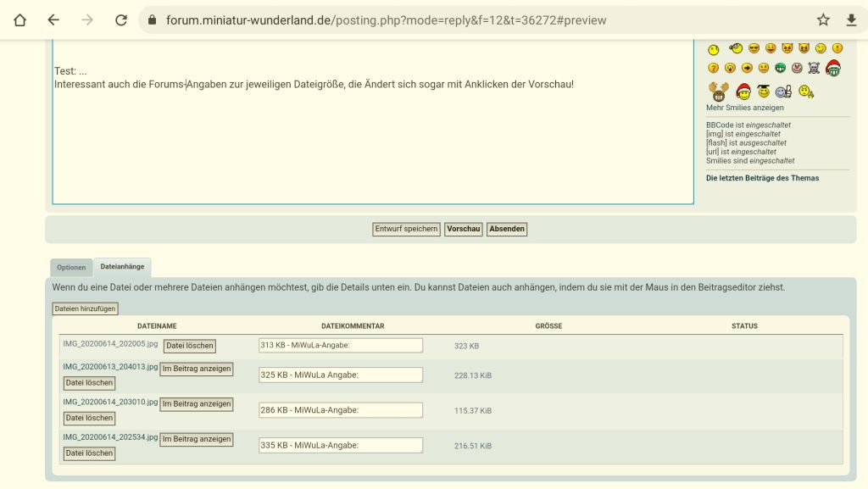Open the browser downloads icon

click(851, 19)
